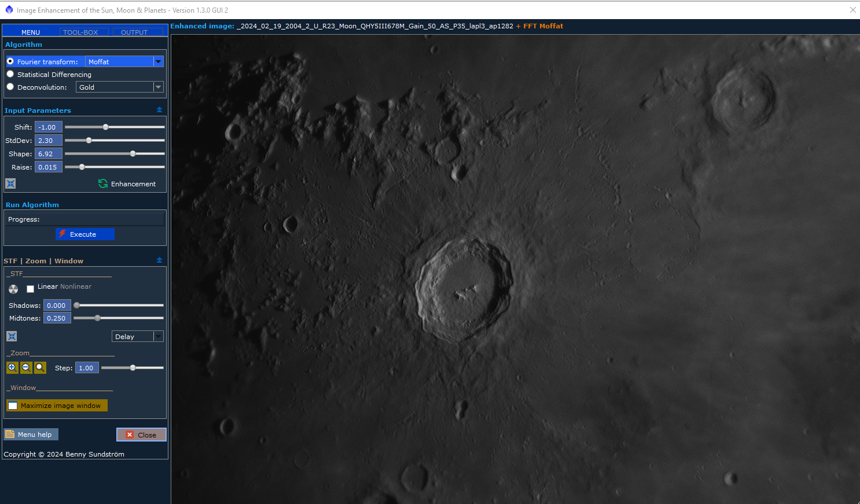Click the zoom Step slider handle
This screenshot has width=860, height=504.
point(133,367)
